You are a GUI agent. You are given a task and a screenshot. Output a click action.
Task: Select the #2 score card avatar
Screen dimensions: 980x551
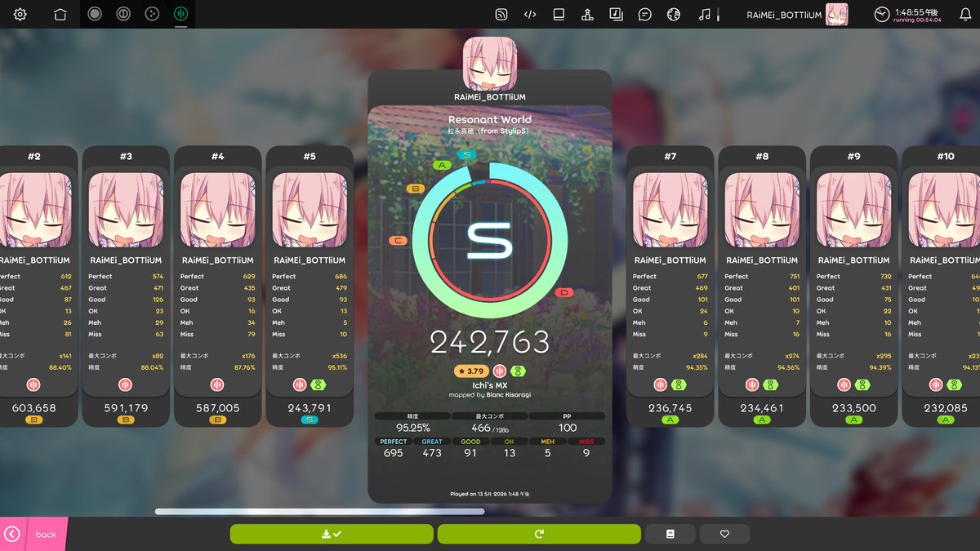tap(34, 211)
